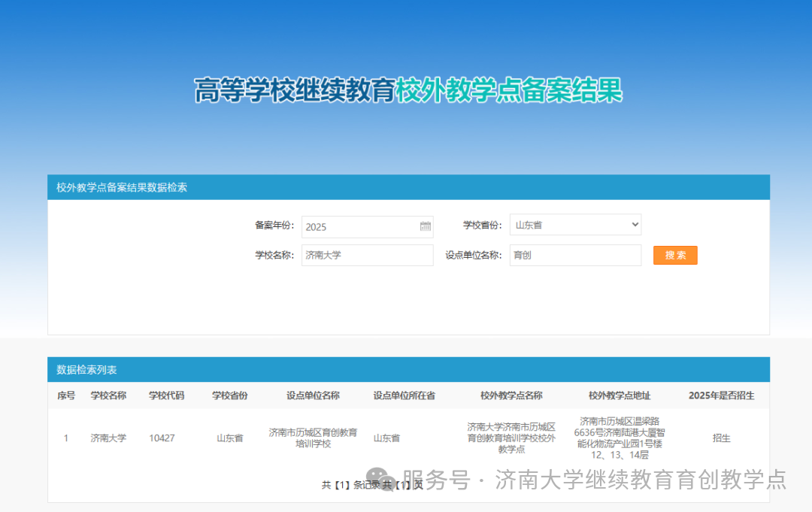Select the 学校名称 column header

[110, 395]
